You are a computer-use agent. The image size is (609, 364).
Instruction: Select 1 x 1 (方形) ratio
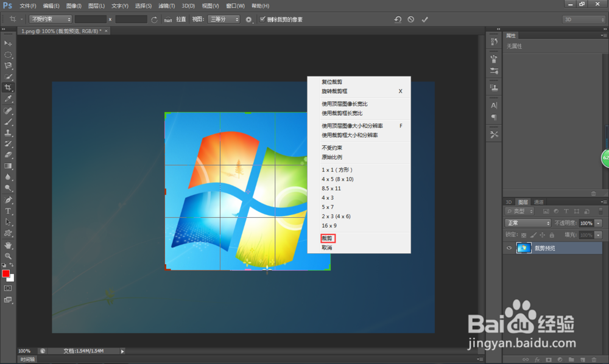tap(337, 170)
